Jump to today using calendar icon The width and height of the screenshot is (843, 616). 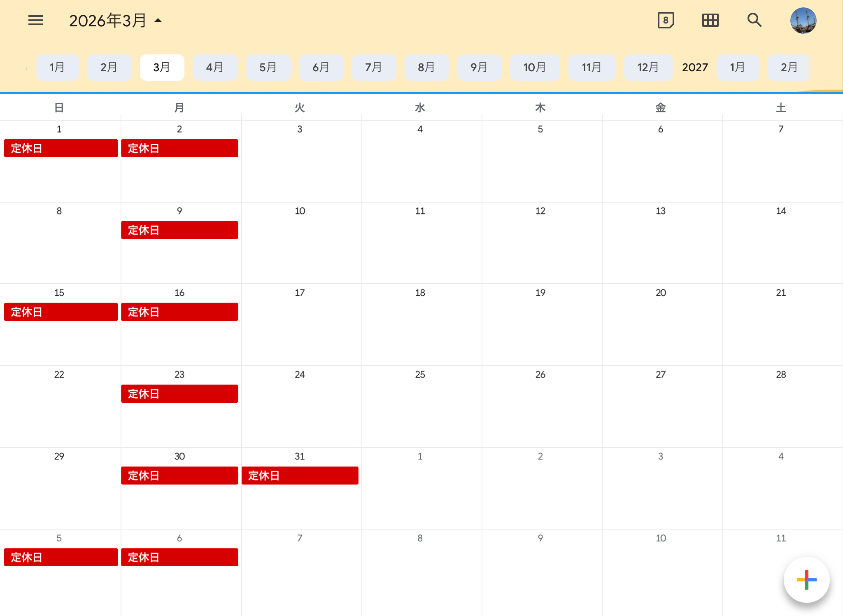click(x=666, y=20)
